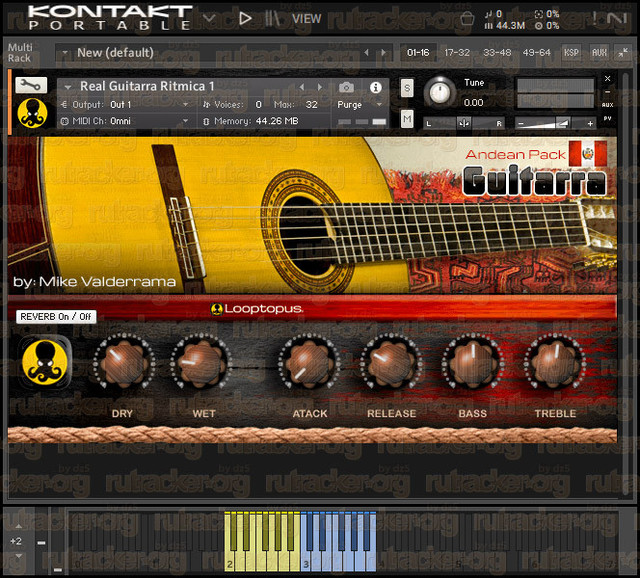640x578 pixels.
Task: Decrease volume with minus button
Action: 520,123
